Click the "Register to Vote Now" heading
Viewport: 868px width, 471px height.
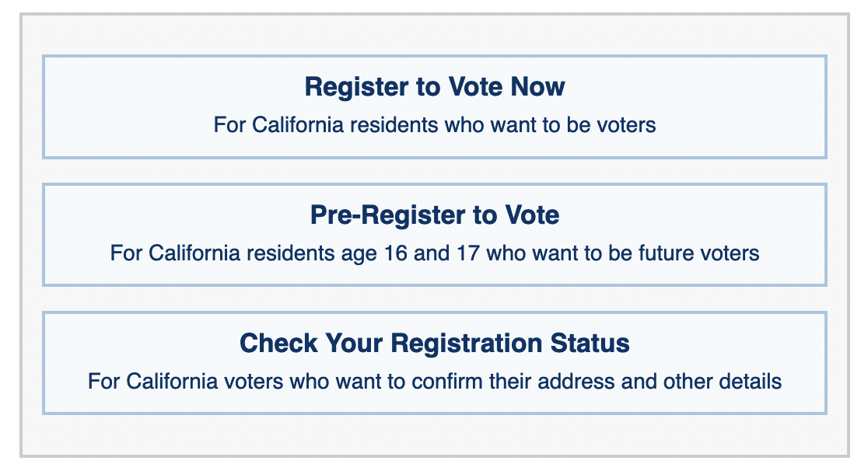434,87
